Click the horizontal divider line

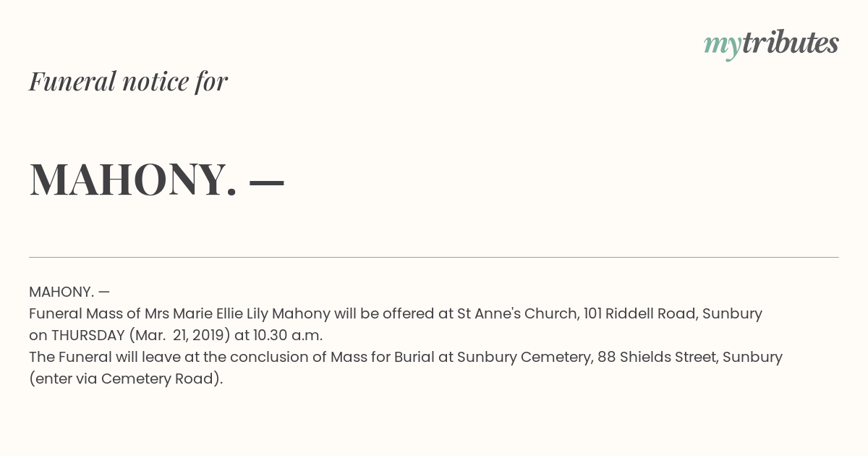coord(434,257)
